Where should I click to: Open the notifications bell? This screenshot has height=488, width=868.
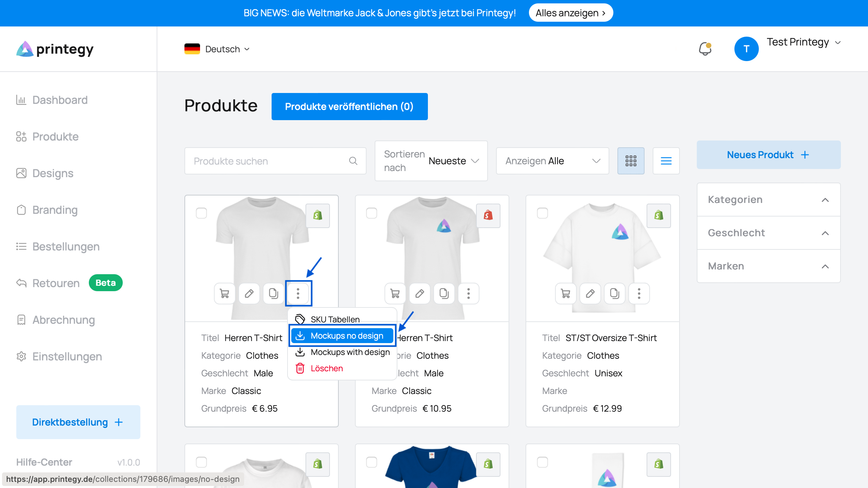tap(705, 49)
